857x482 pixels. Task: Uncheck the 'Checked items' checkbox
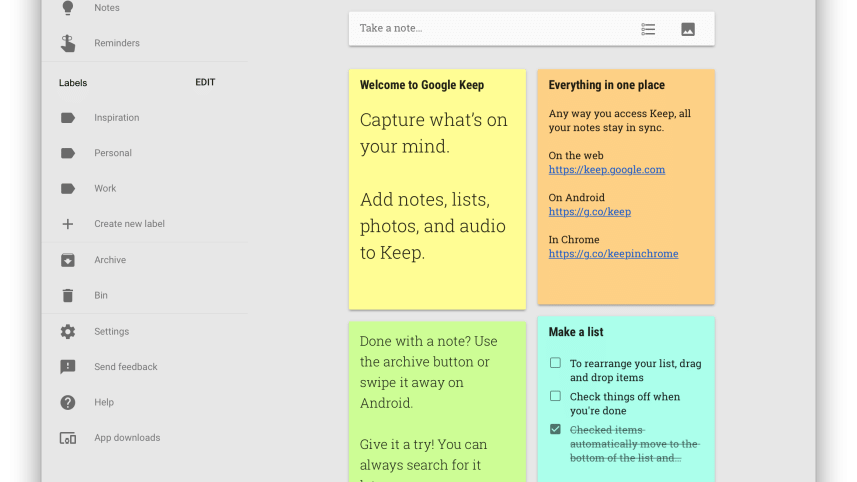click(555, 429)
